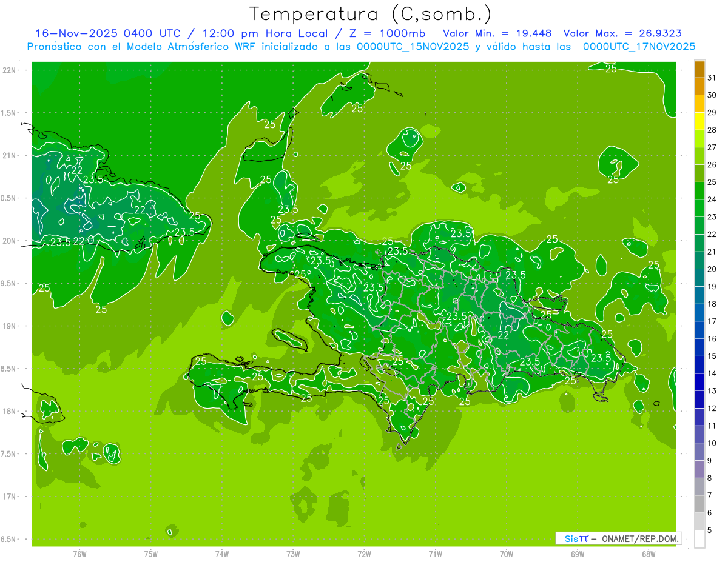Click the yellow legend swatch between 28 and 29
Viewport: 728px width, 562px height.
699,122
